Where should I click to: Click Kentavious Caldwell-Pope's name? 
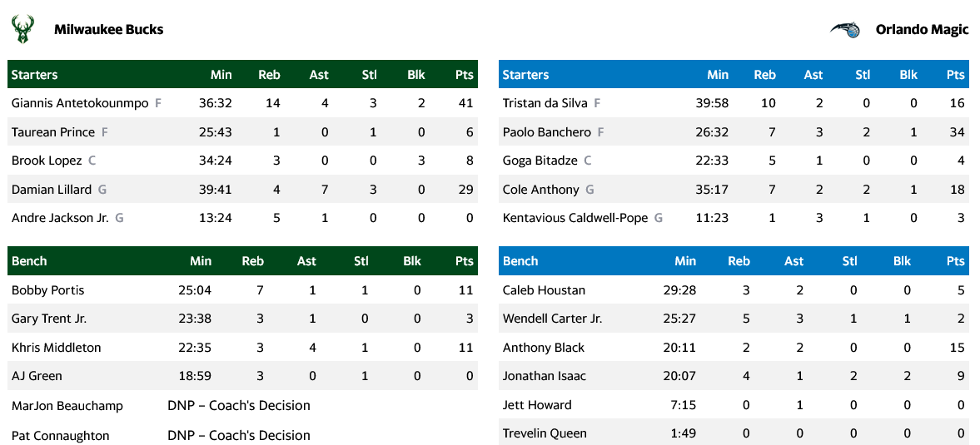click(x=575, y=218)
